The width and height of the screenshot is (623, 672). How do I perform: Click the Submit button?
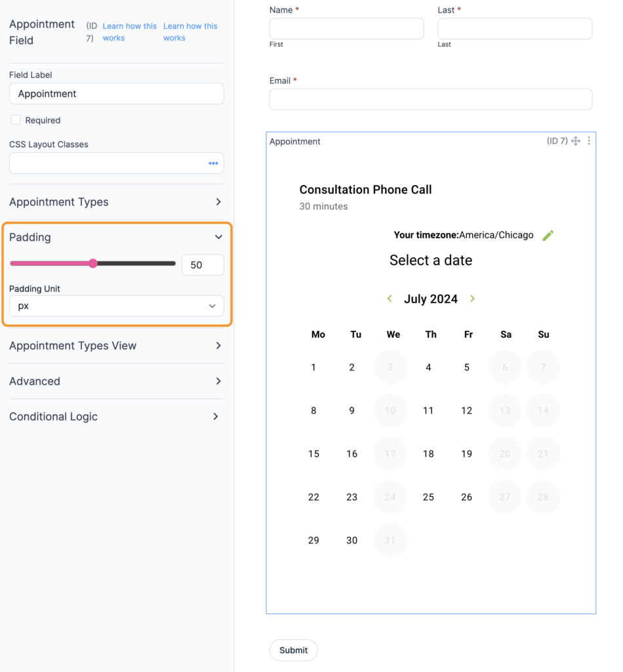(x=294, y=650)
